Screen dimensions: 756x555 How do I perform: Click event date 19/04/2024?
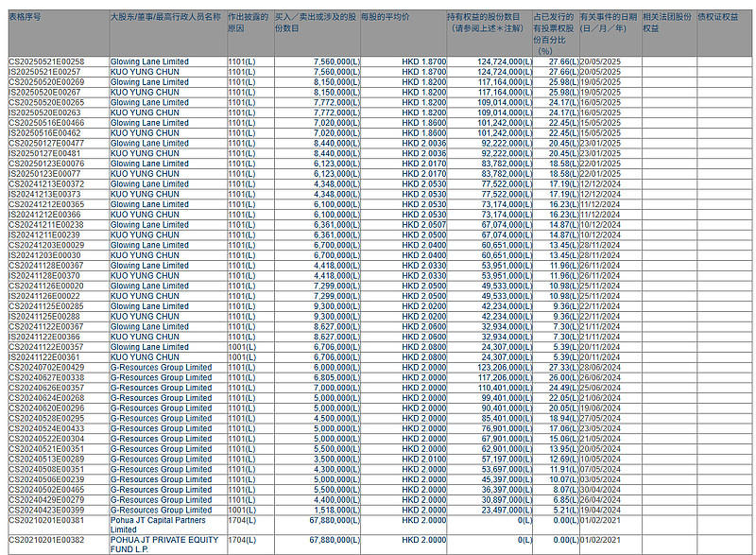tap(600, 511)
